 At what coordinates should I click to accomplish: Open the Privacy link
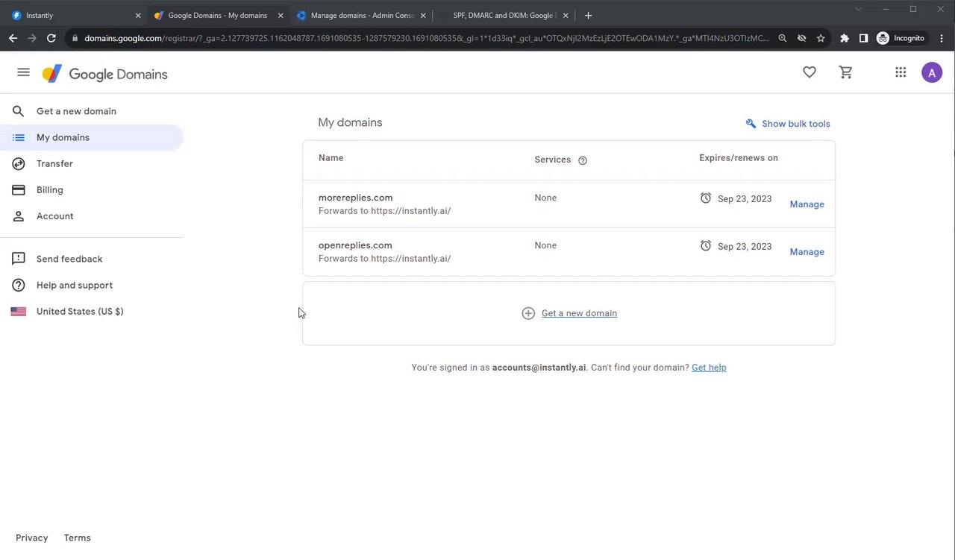pos(32,538)
